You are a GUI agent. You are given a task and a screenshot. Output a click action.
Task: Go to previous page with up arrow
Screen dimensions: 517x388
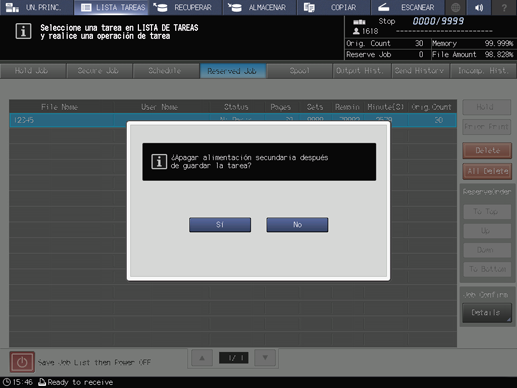pyautogui.click(x=202, y=358)
